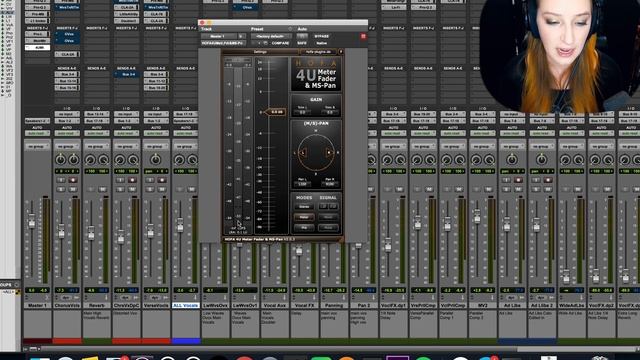
Task: Click the right arrow handle in M/S-Pan circle
Action: coord(329,153)
